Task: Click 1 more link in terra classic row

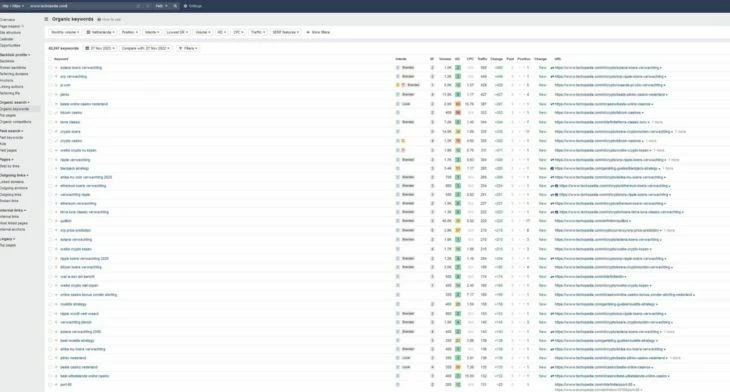Action: pos(657,122)
